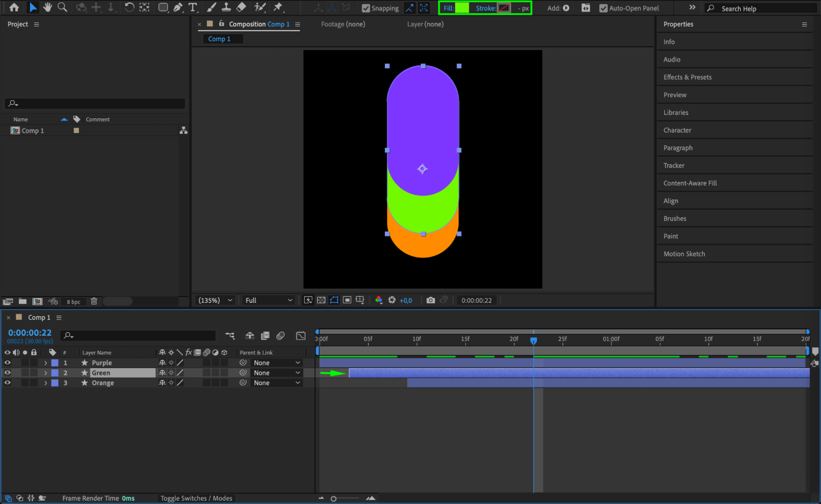
Task: Toggle transparency grid in viewer
Action: click(x=321, y=300)
